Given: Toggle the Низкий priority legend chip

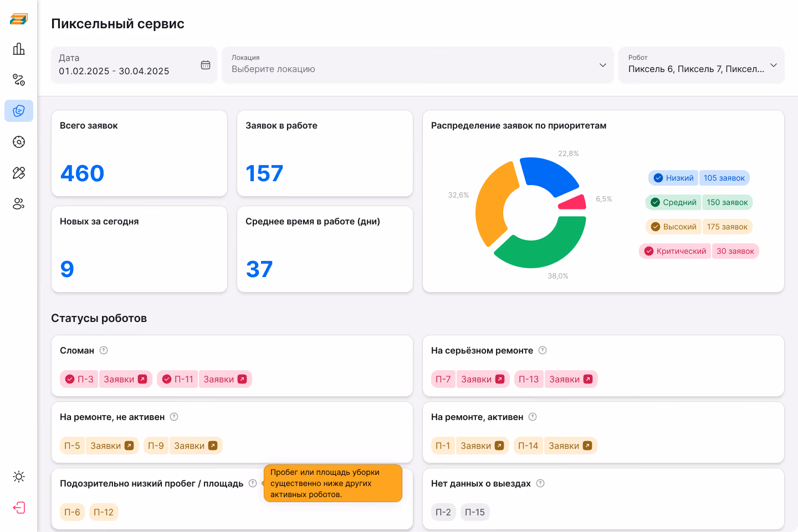Looking at the screenshot, I should [673, 178].
